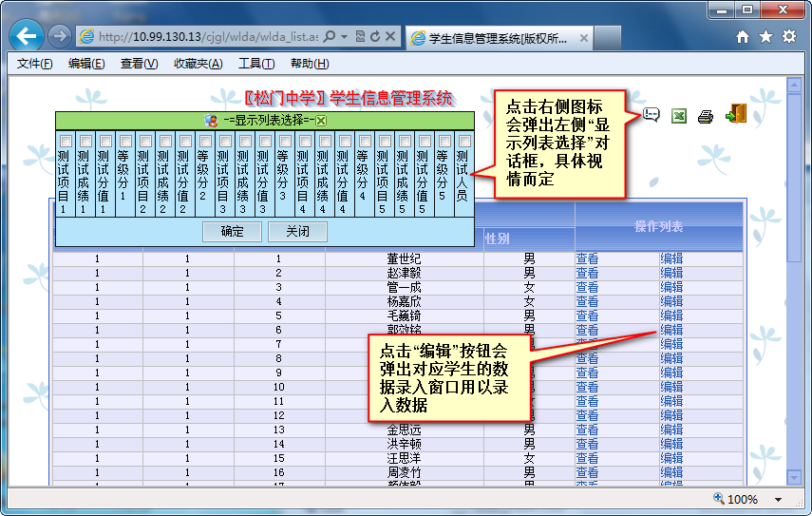Image resolution: width=812 pixels, height=516 pixels.
Task: Expand the address bar search dropdown
Action: pyautogui.click(x=343, y=37)
